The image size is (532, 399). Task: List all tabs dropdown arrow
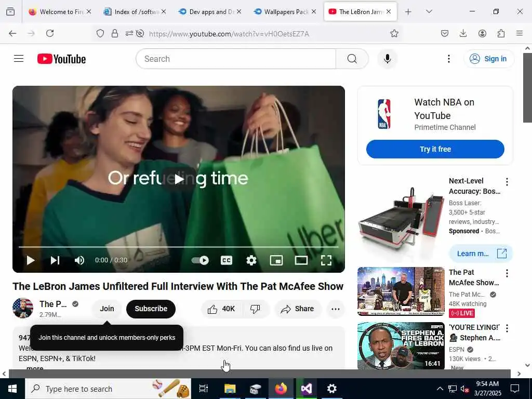tap(429, 11)
